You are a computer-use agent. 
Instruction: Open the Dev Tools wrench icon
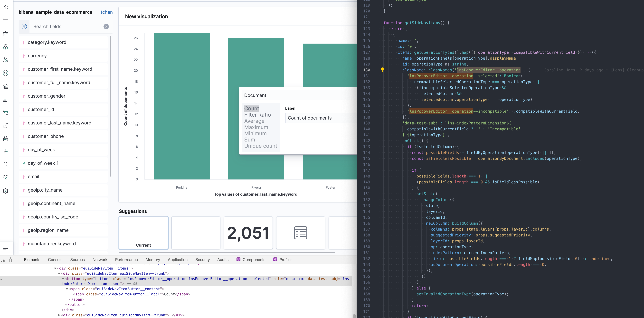(x=6, y=165)
